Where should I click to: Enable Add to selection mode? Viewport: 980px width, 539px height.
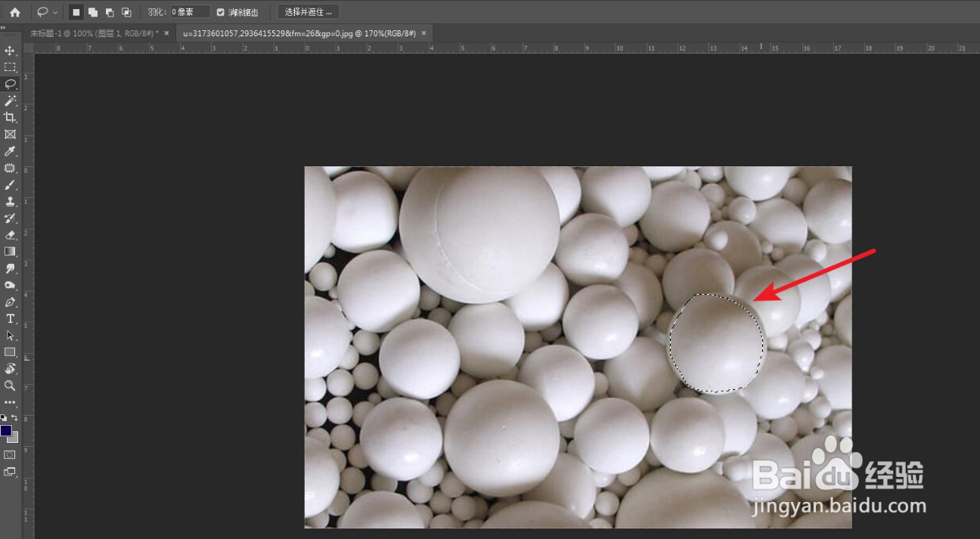(x=93, y=12)
